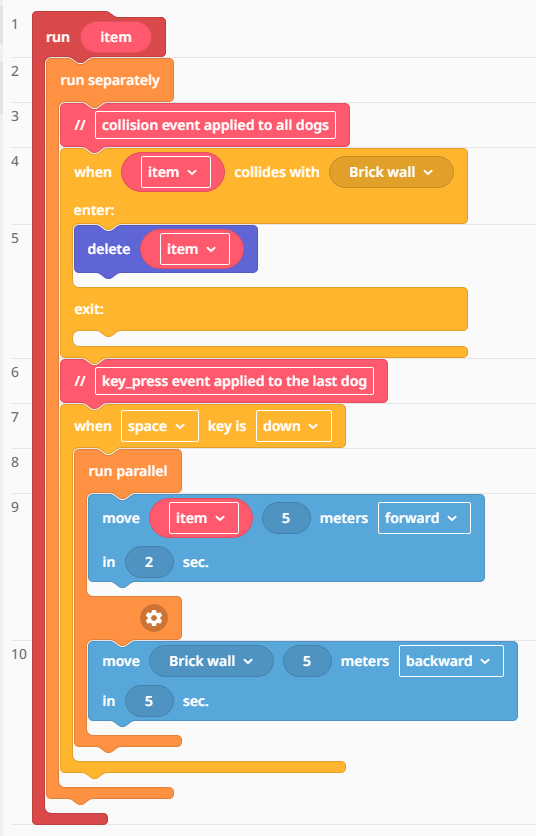Edit the 2 seconds duration value
536x836 pixels.
click(149, 562)
